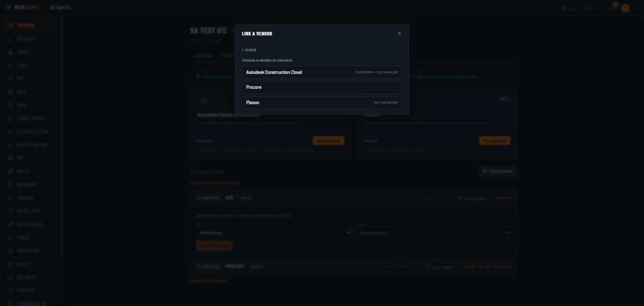Click Sync ledger in the Procore row
Image resolution: width=644 pixels, height=306 pixels.
[441, 267]
